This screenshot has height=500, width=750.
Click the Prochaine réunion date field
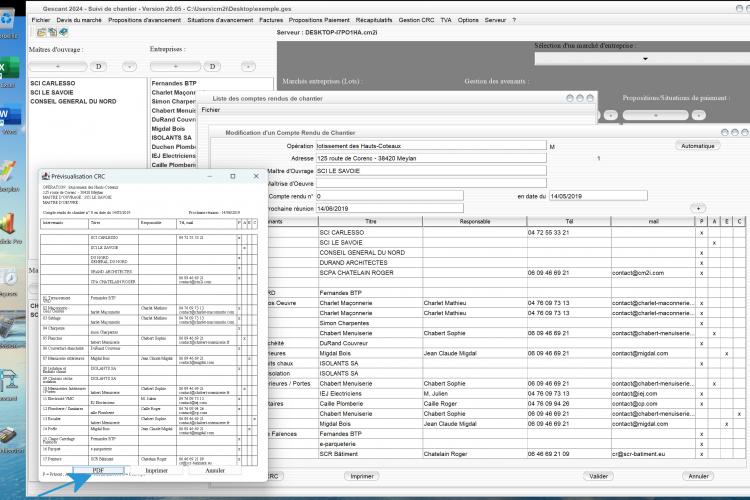tap(389, 209)
